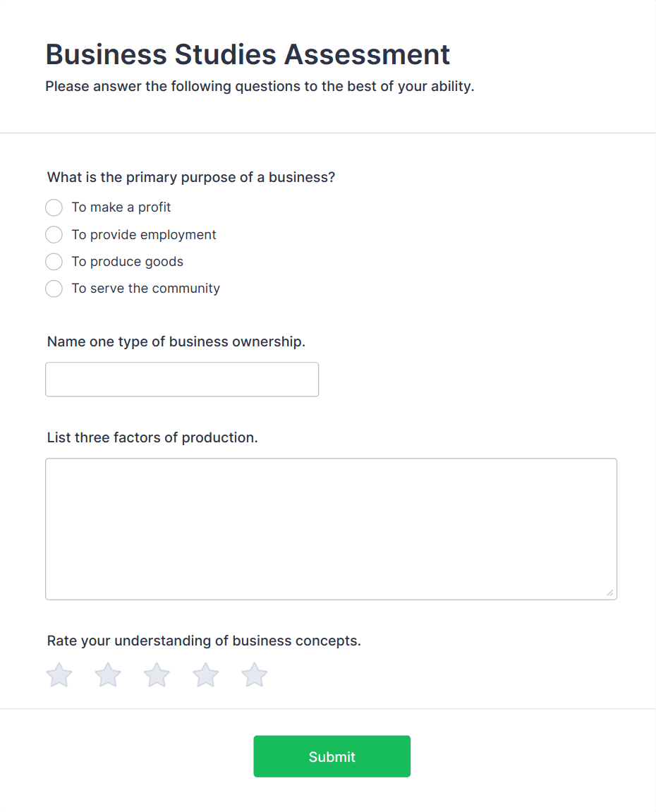Screen dimensions: 656x812
Task: Click the "Business Studies Assessment" heading
Action: (247, 54)
